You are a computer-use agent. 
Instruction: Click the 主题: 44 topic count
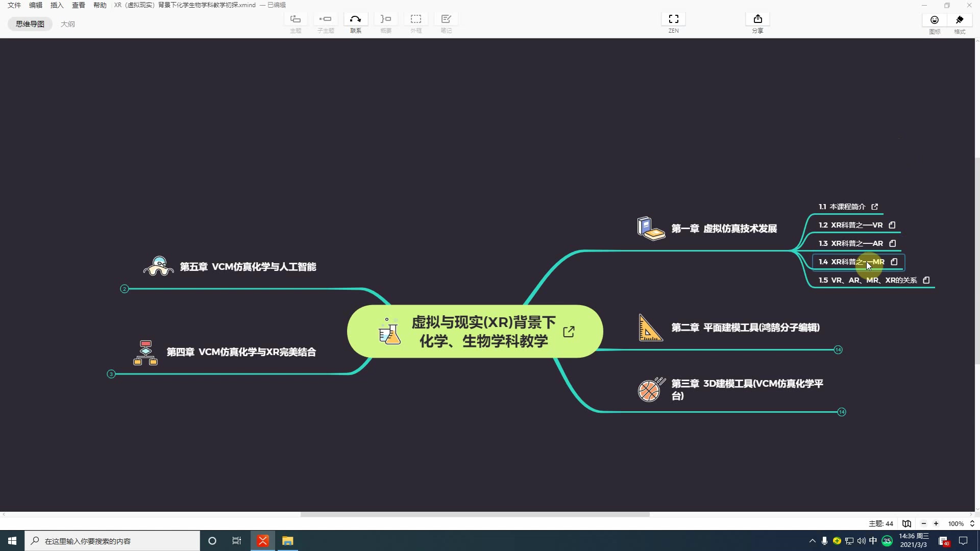[881, 523]
